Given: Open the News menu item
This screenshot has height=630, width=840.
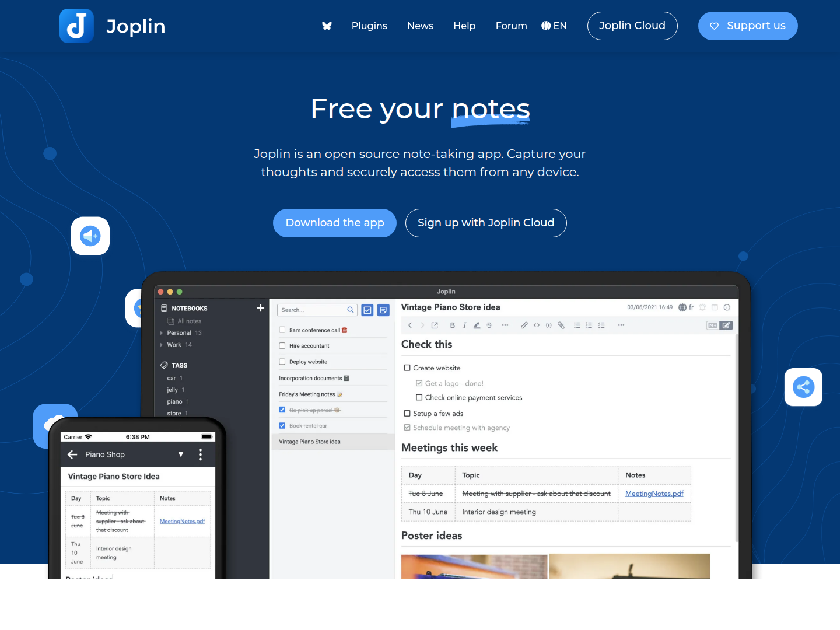Looking at the screenshot, I should tap(421, 26).
